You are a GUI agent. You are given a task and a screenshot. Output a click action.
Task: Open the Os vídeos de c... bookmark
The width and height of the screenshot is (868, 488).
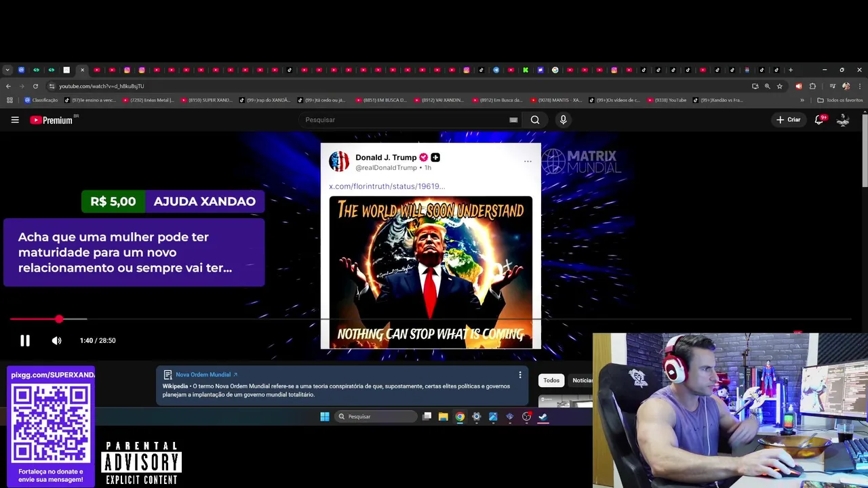615,100
